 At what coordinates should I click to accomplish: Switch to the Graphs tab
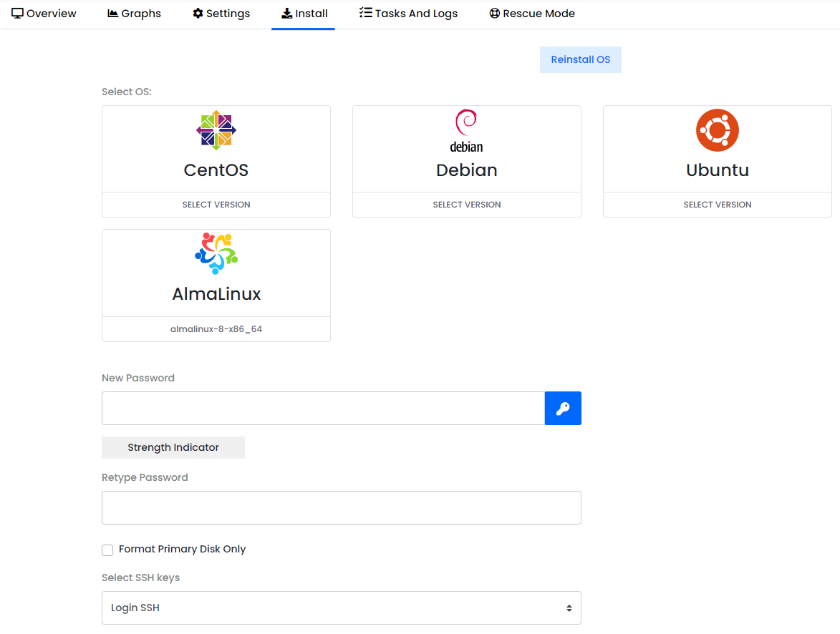point(134,14)
